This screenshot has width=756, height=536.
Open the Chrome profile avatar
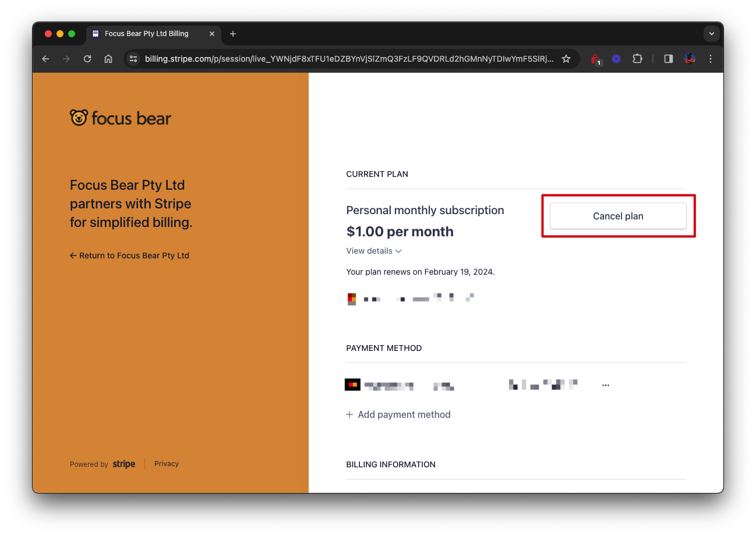(690, 59)
